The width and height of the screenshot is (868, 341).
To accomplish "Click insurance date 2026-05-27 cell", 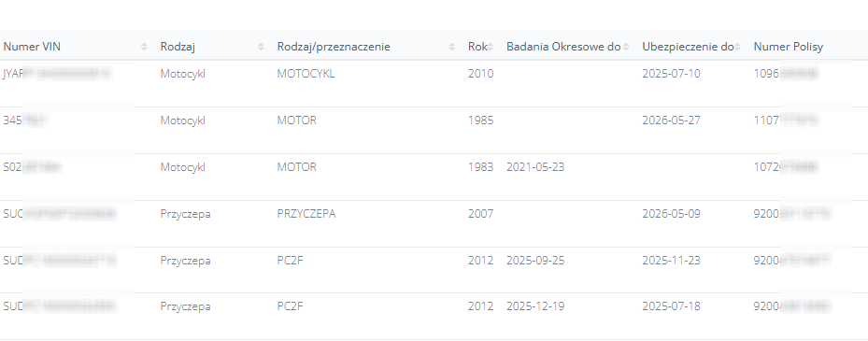I will [671, 121].
